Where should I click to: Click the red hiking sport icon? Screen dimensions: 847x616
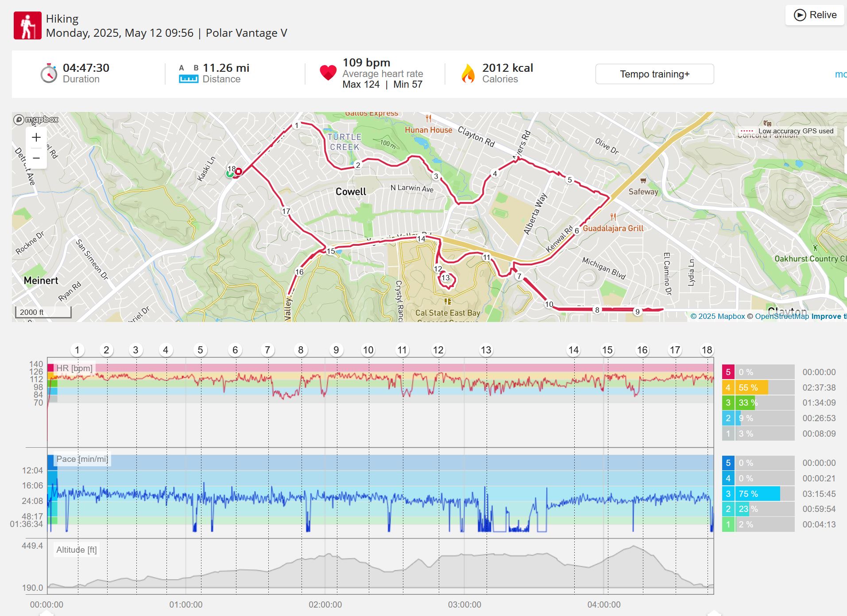(27, 26)
